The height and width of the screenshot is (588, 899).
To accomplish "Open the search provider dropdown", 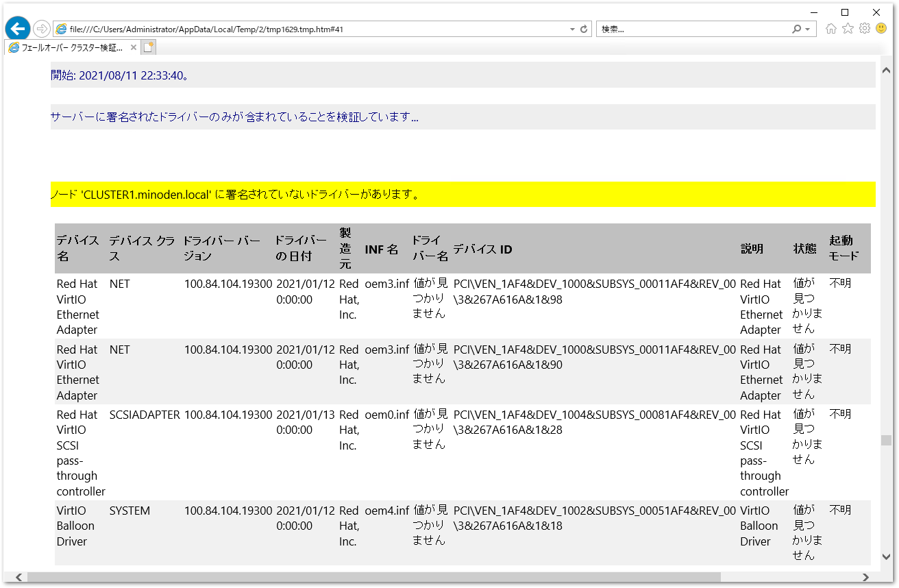I will click(809, 28).
